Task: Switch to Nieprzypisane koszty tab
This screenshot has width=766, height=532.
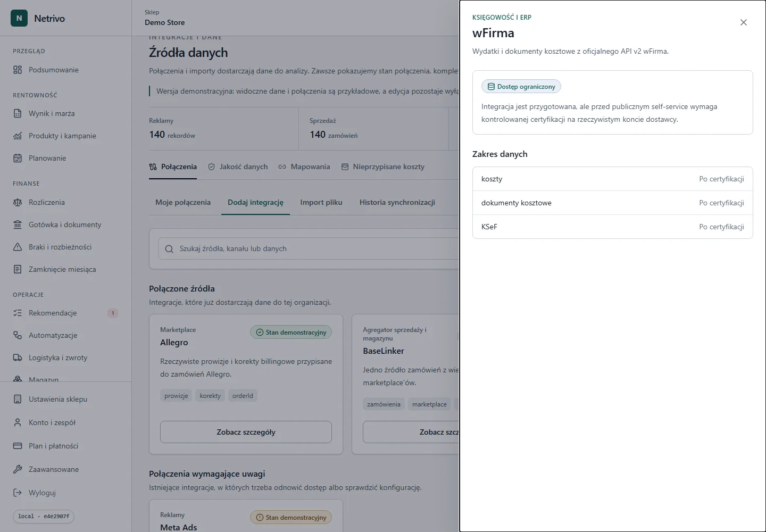Action: click(x=382, y=167)
